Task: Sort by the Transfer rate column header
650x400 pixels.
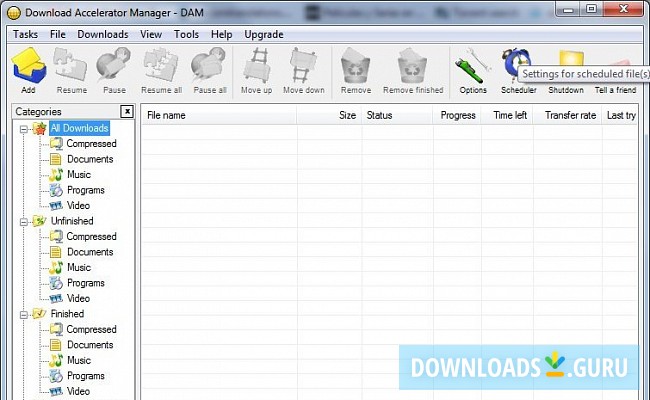Action: pyautogui.click(x=568, y=115)
